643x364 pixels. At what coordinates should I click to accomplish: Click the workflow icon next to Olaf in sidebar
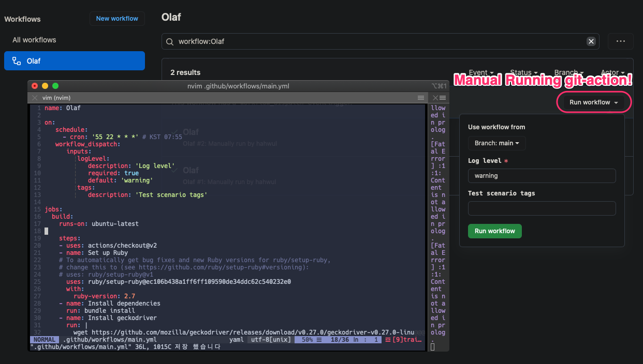pyautogui.click(x=18, y=60)
